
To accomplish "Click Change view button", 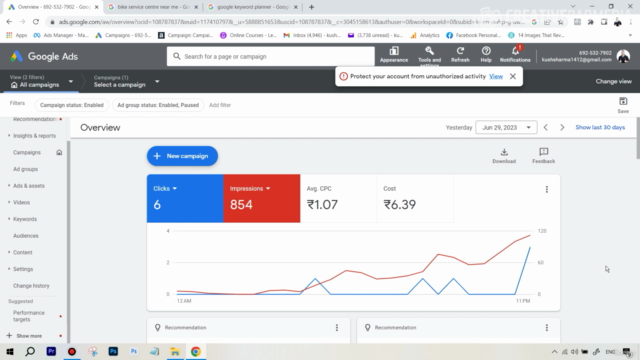I will (x=613, y=81).
